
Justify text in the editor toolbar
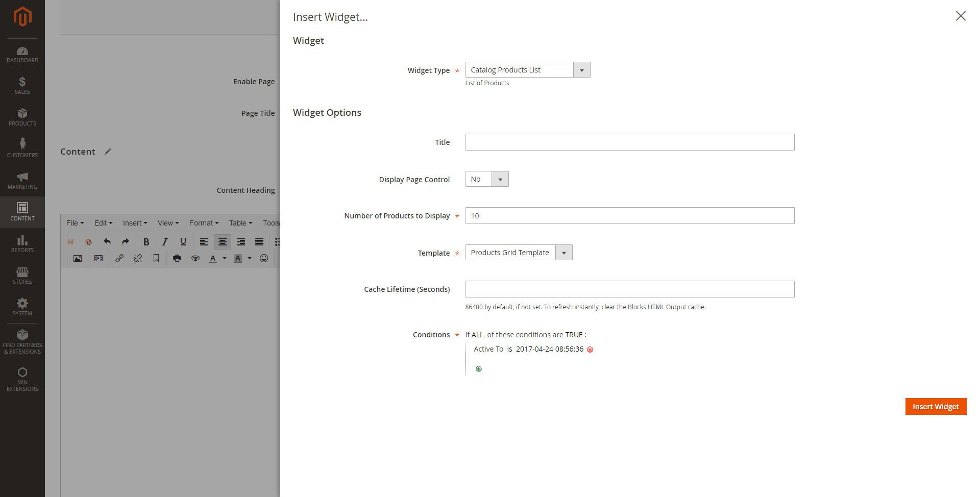[259, 242]
